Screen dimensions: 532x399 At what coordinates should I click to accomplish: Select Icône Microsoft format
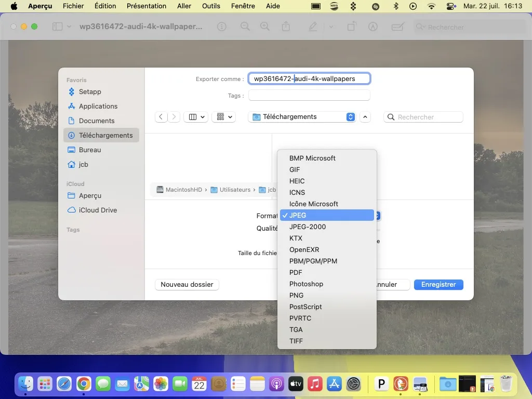click(x=327, y=204)
